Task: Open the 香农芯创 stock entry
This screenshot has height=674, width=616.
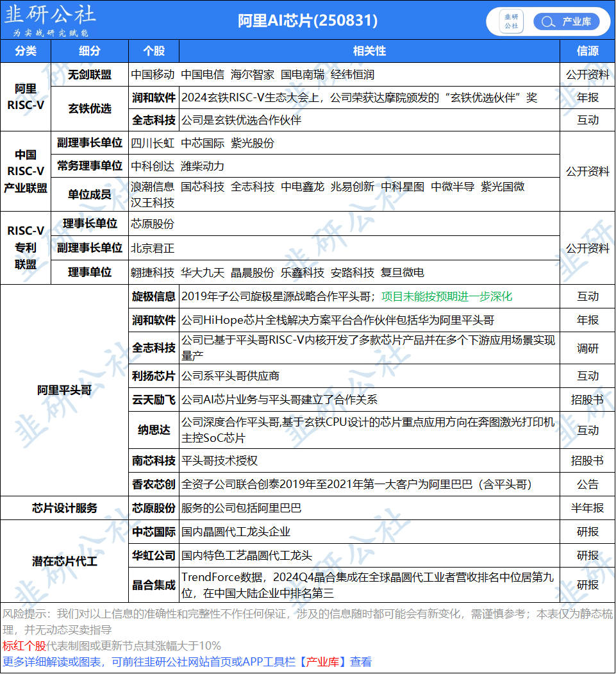Action: [x=154, y=484]
